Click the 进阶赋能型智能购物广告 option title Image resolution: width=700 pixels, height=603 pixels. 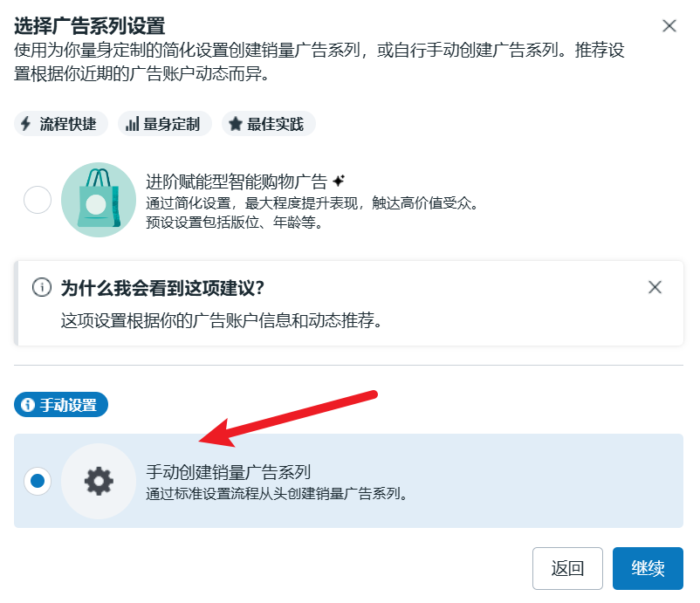236,182
